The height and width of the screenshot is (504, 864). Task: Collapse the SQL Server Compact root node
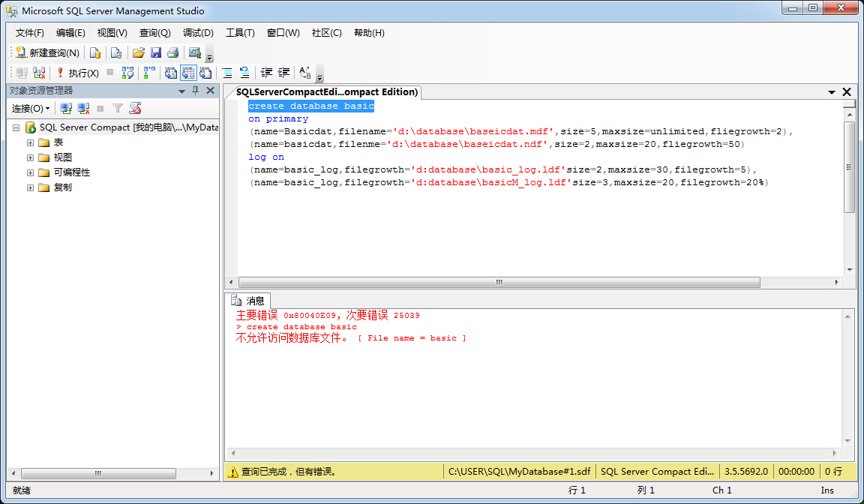[16, 127]
